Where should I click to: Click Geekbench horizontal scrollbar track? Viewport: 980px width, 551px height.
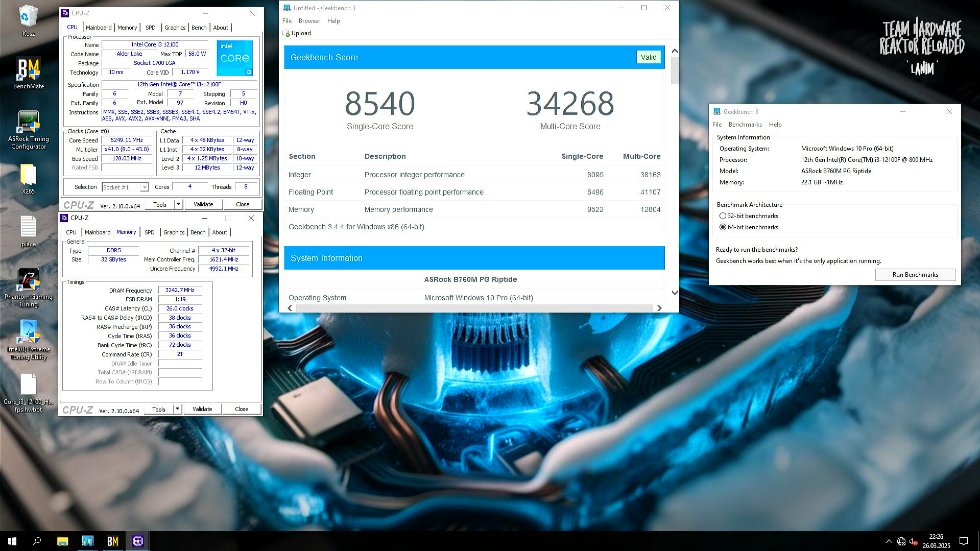click(x=474, y=308)
